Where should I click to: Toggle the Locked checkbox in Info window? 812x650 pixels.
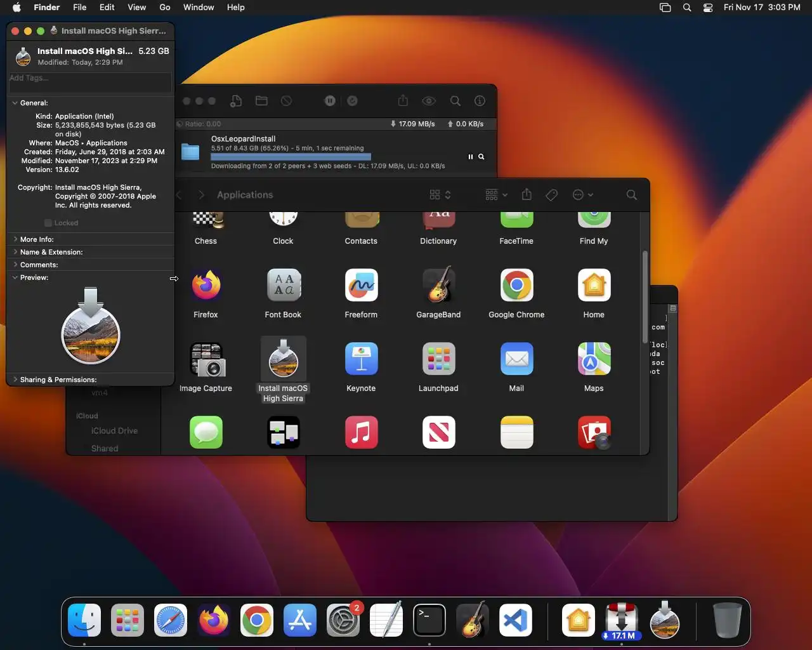pos(48,223)
